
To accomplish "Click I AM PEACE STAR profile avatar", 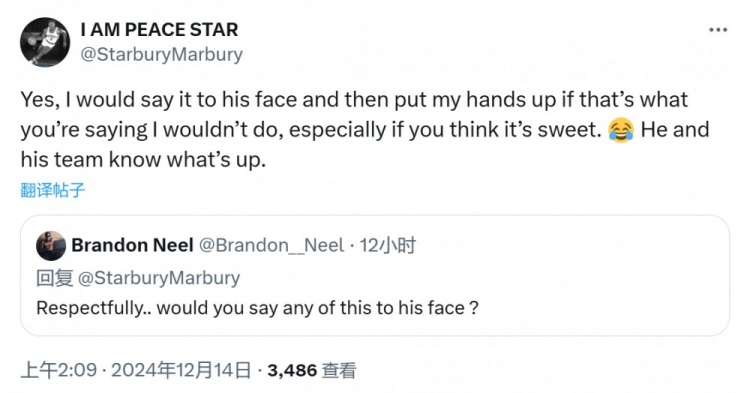I will (45, 42).
